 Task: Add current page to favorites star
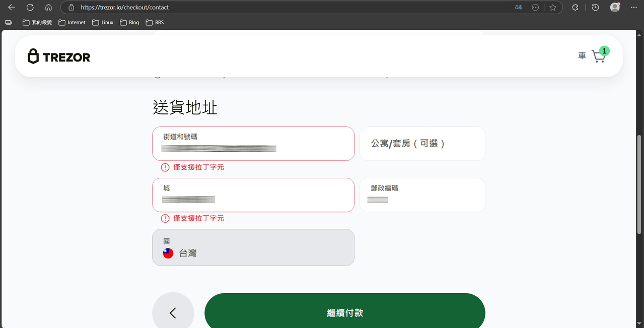tap(552, 7)
